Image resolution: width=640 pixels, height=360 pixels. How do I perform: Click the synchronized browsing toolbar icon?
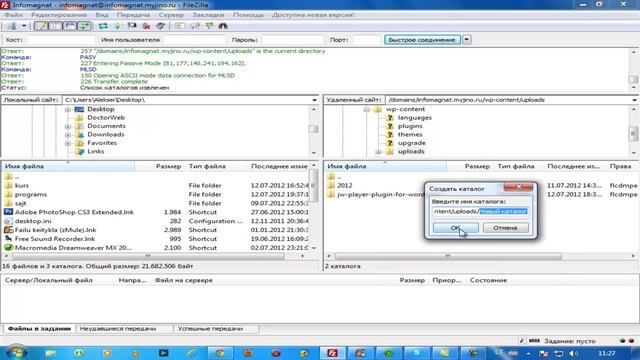tap(209, 26)
